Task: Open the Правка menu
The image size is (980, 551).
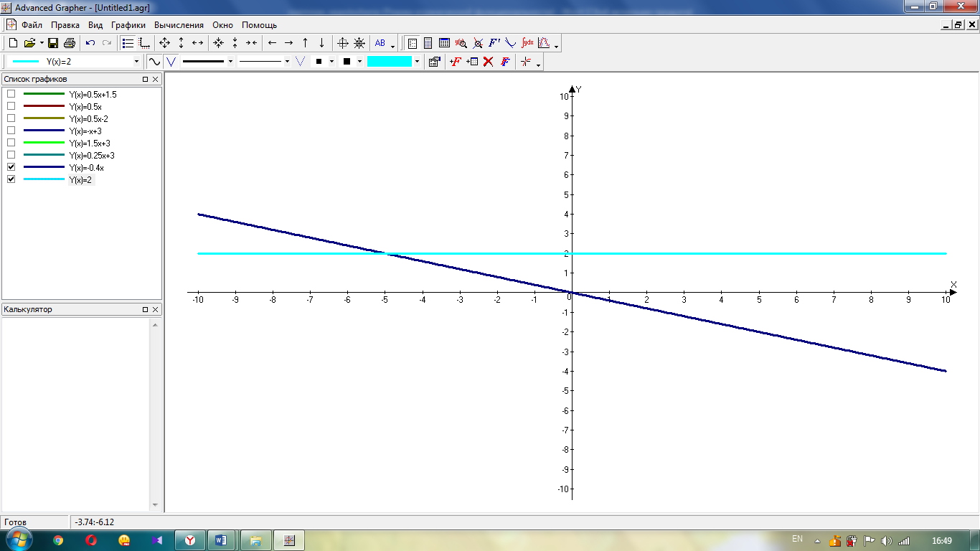Action: [65, 25]
